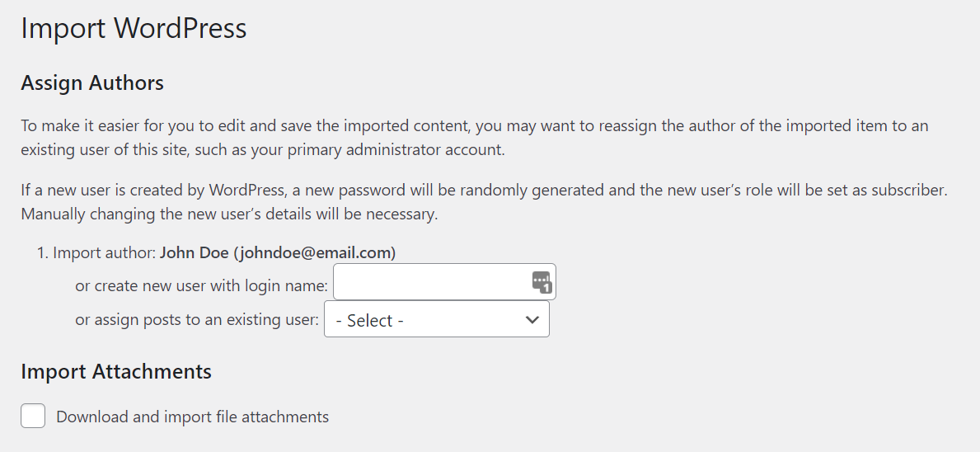Click the Assign Authors section heading
The height and width of the screenshot is (452, 980).
click(x=92, y=83)
